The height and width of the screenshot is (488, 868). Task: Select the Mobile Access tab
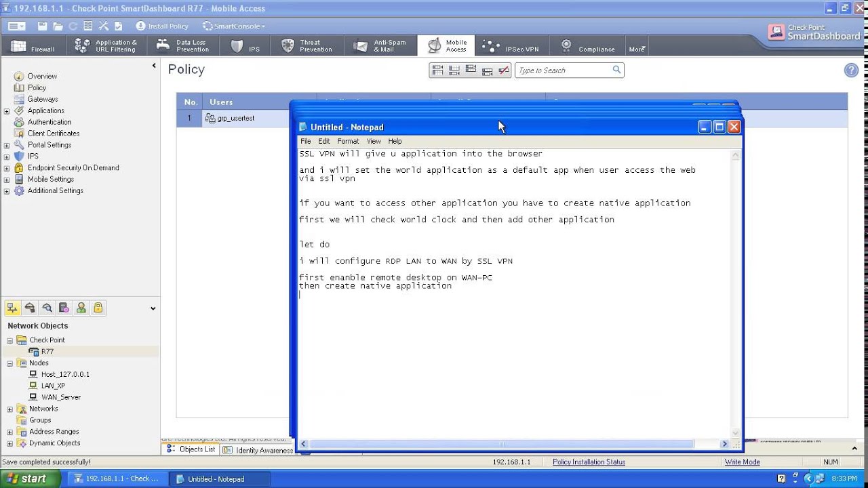click(448, 46)
